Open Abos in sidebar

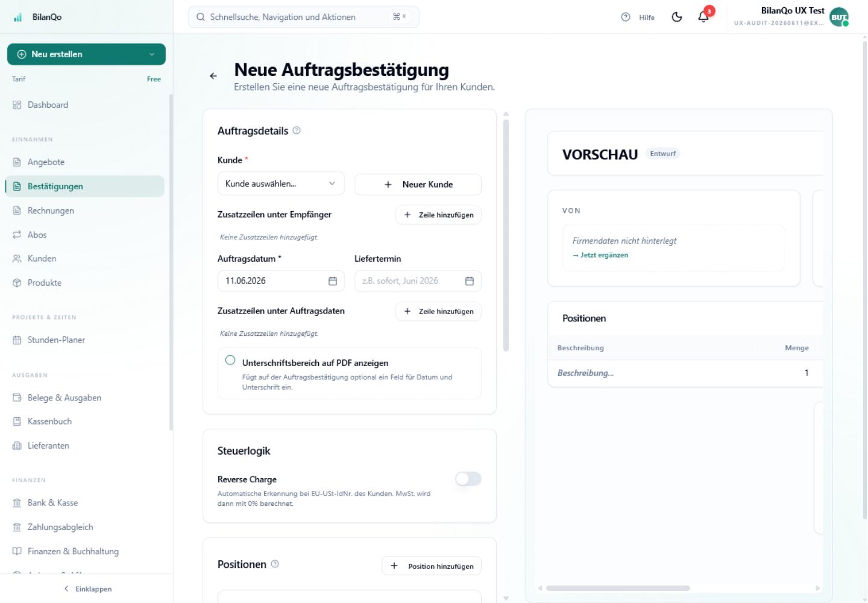[x=85, y=235]
